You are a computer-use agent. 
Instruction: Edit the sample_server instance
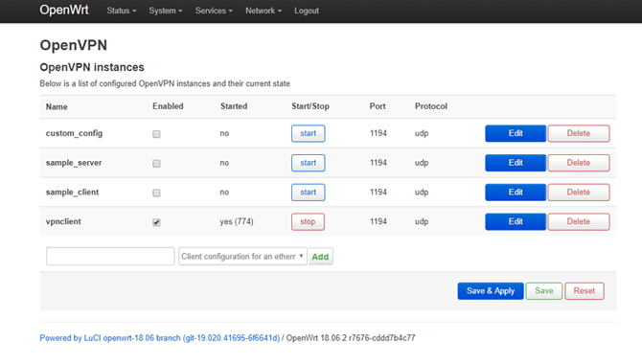coord(516,163)
